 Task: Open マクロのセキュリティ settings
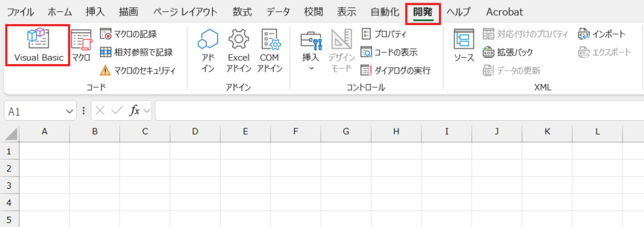(138, 70)
